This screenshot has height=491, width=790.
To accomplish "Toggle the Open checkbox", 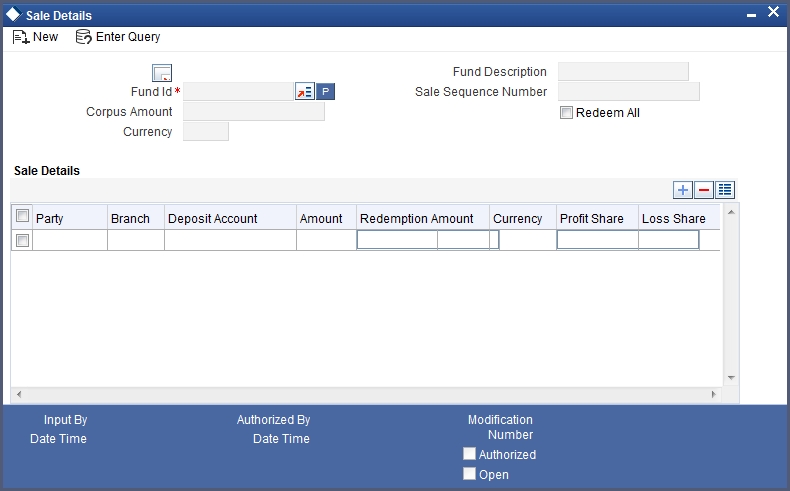I will point(469,473).
